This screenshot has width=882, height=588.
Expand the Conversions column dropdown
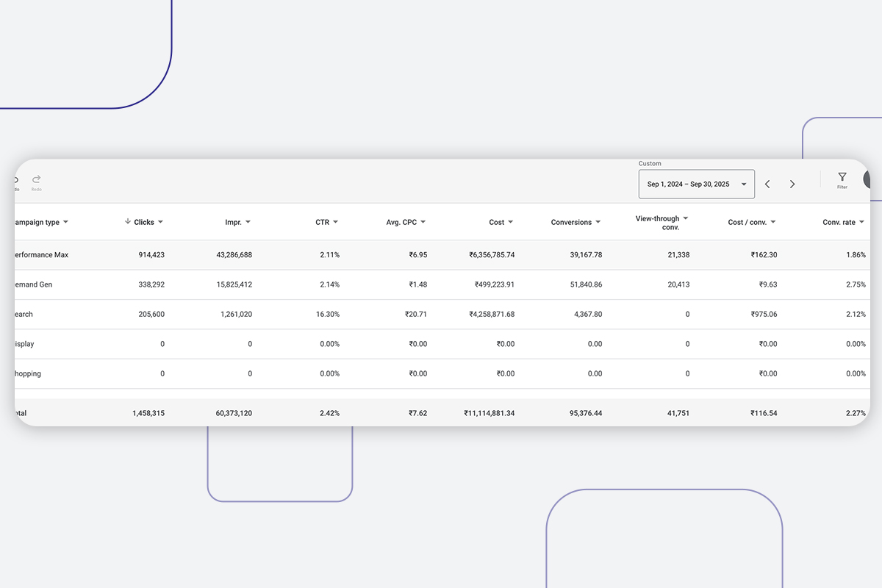tap(598, 223)
